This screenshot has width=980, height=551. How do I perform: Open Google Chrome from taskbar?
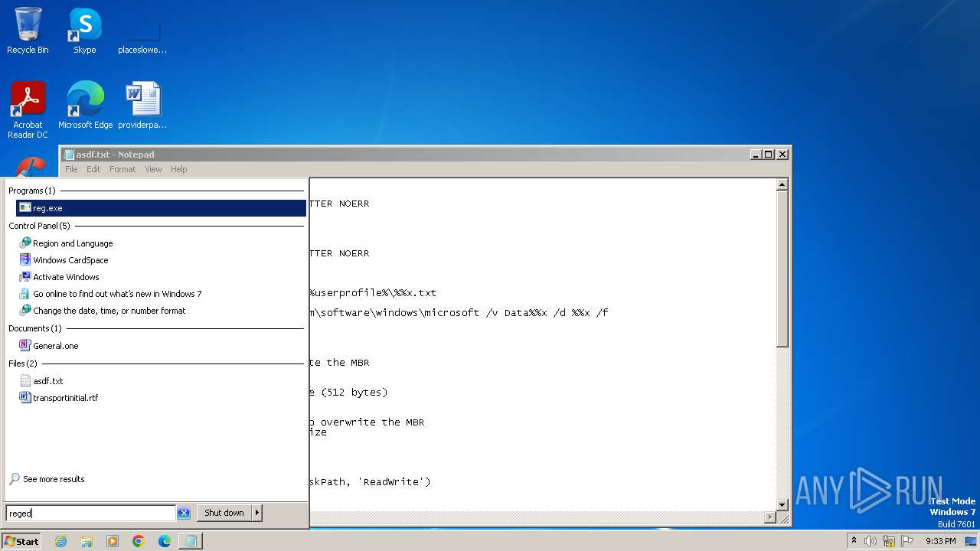(139, 541)
